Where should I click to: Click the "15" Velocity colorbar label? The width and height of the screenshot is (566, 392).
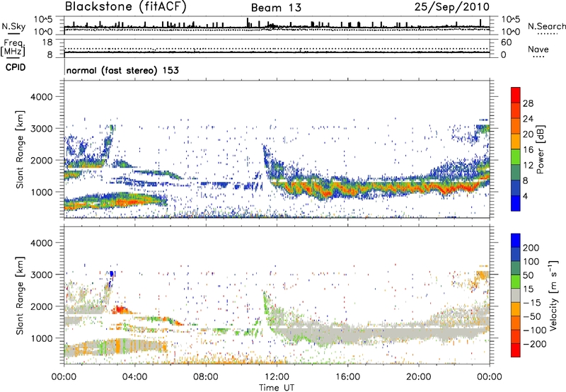528,289
